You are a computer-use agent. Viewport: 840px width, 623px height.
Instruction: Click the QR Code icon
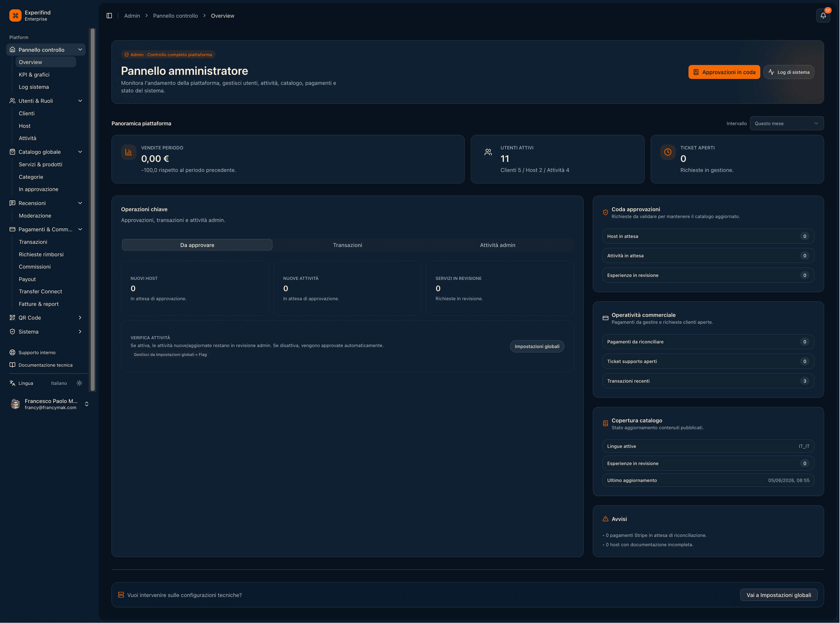13,318
